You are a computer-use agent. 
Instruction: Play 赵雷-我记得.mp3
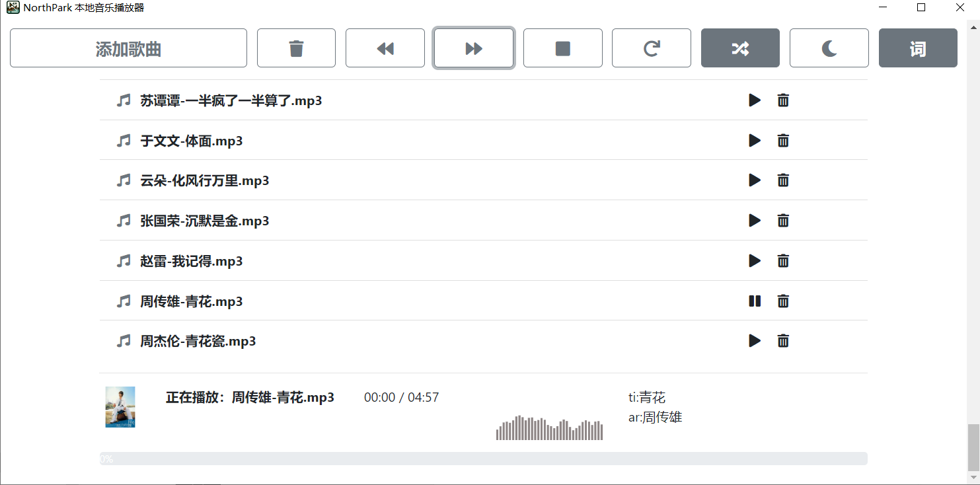[755, 260]
